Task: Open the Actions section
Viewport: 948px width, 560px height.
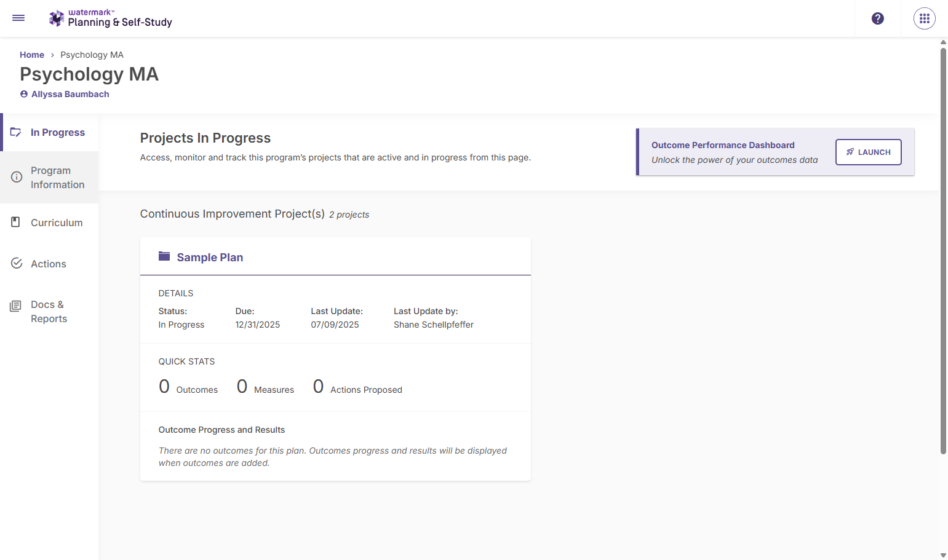Action: [50, 264]
